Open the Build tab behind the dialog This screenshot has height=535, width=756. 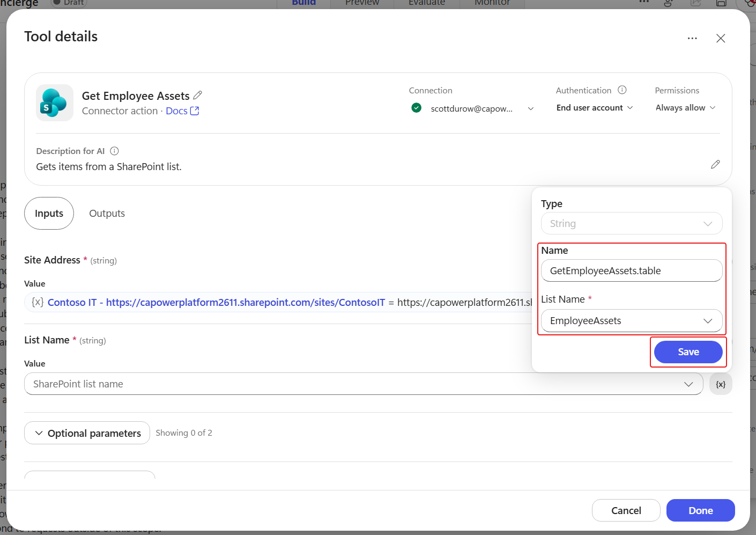click(303, 3)
